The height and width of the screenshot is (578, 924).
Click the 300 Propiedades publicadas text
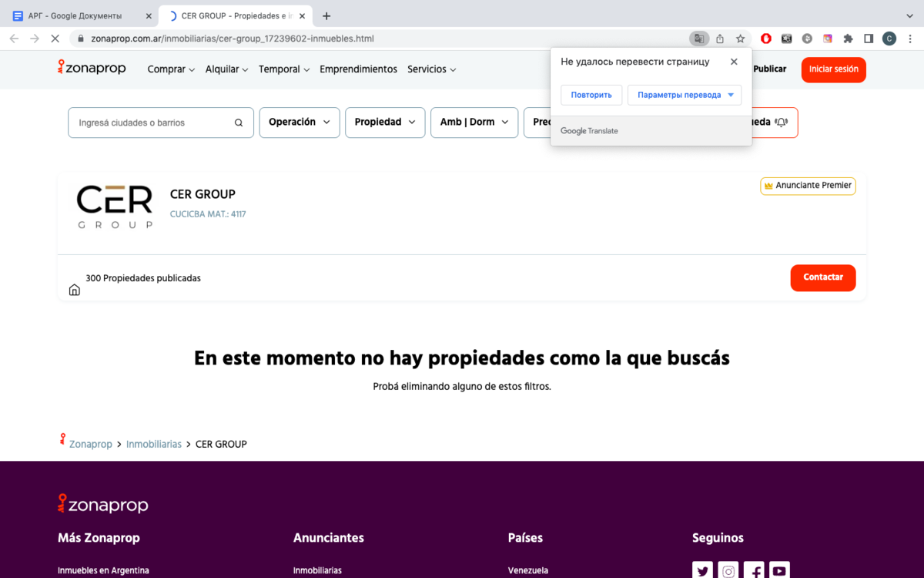(x=143, y=278)
